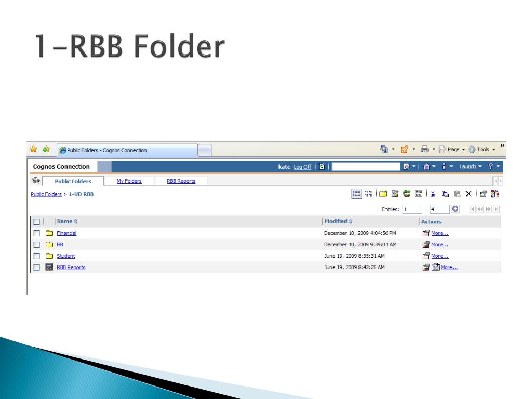Image resolution: width=532 pixels, height=399 pixels.
Task: Open the RBB Reports page link in the list
Action: click(x=71, y=268)
